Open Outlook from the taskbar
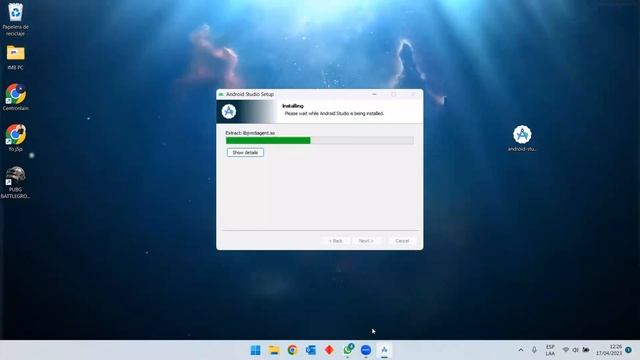Viewport: 640px width, 360px height. point(311,350)
